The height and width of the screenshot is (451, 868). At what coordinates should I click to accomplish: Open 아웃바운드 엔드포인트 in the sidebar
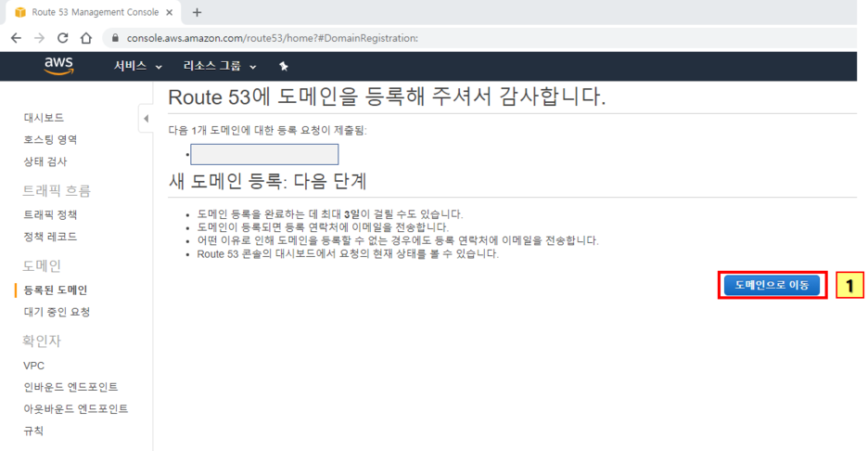[x=76, y=409]
